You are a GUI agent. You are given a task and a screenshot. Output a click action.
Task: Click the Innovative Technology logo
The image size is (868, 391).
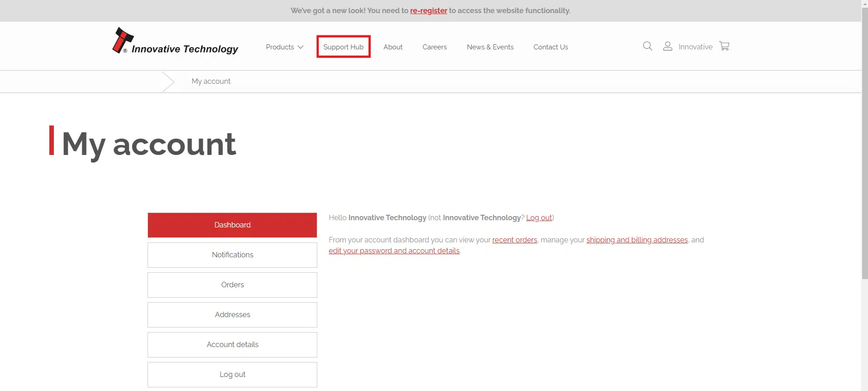click(175, 42)
